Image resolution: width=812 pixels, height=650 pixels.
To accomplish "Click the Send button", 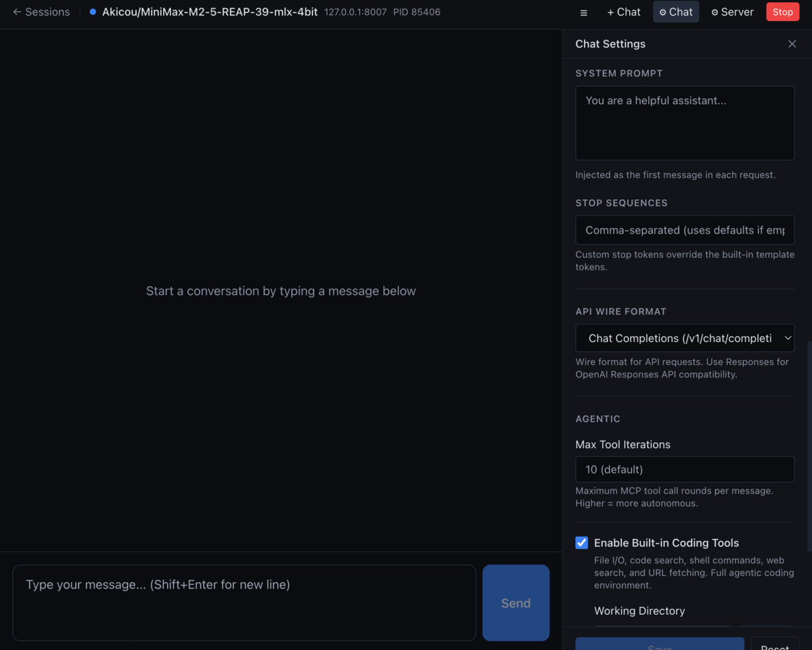I will pos(516,603).
